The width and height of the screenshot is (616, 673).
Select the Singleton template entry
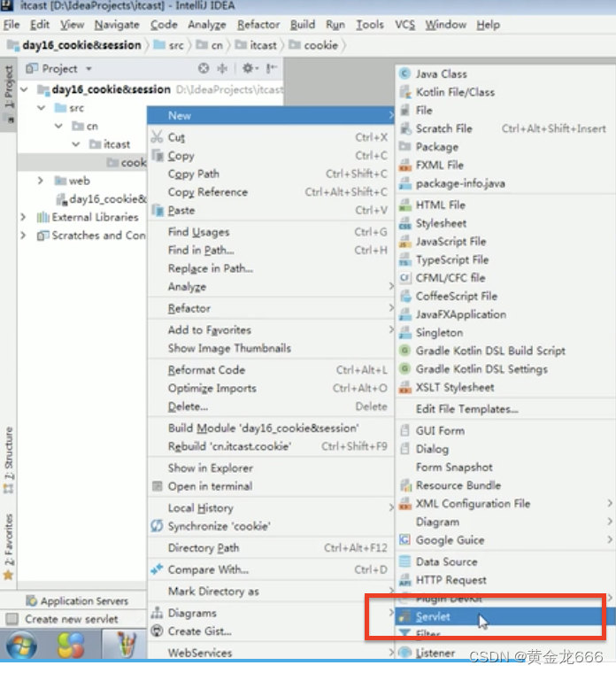click(x=505, y=333)
